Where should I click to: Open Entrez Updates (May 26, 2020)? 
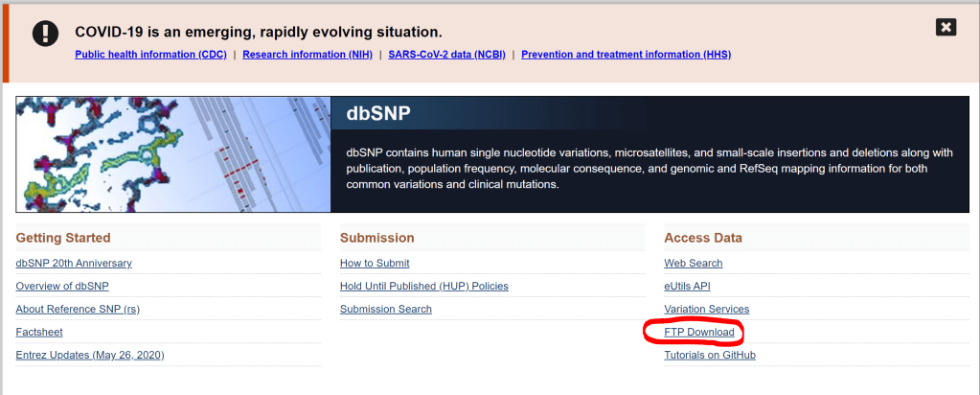pos(90,355)
